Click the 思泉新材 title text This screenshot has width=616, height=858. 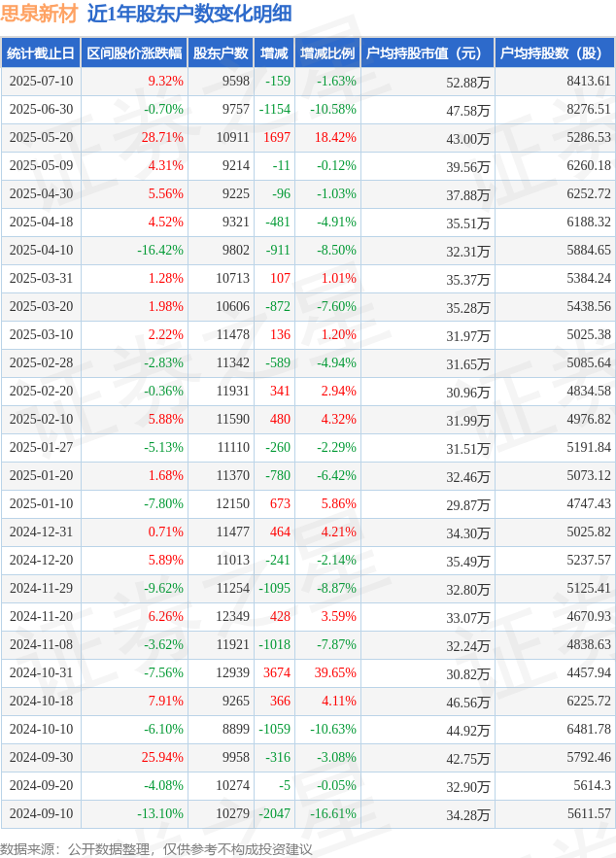[x=39, y=14]
